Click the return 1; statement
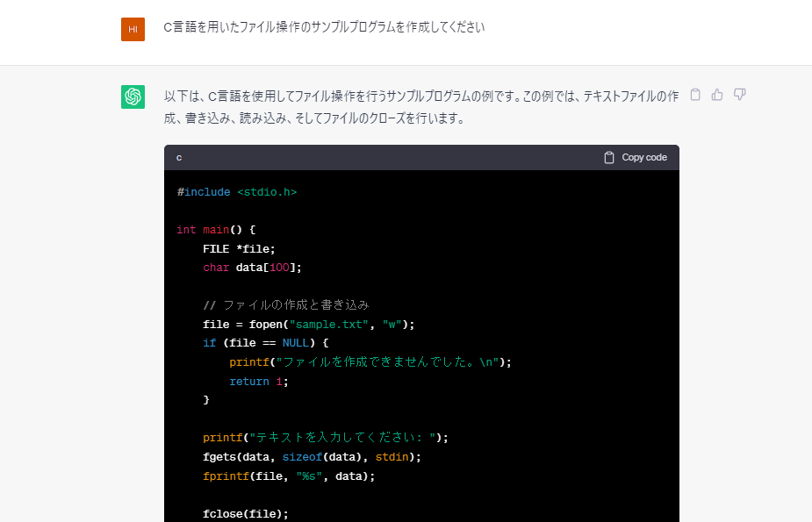This screenshot has width=812, height=522. 259,382
